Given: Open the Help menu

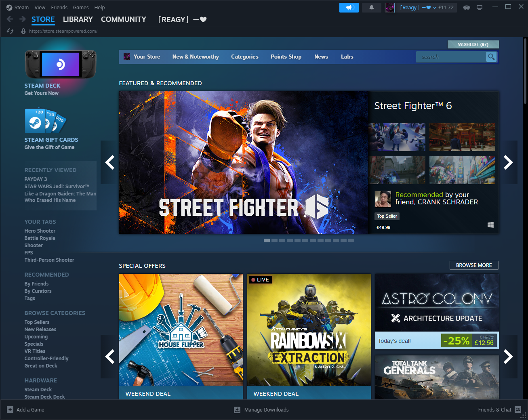Looking at the screenshot, I should point(99,7).
